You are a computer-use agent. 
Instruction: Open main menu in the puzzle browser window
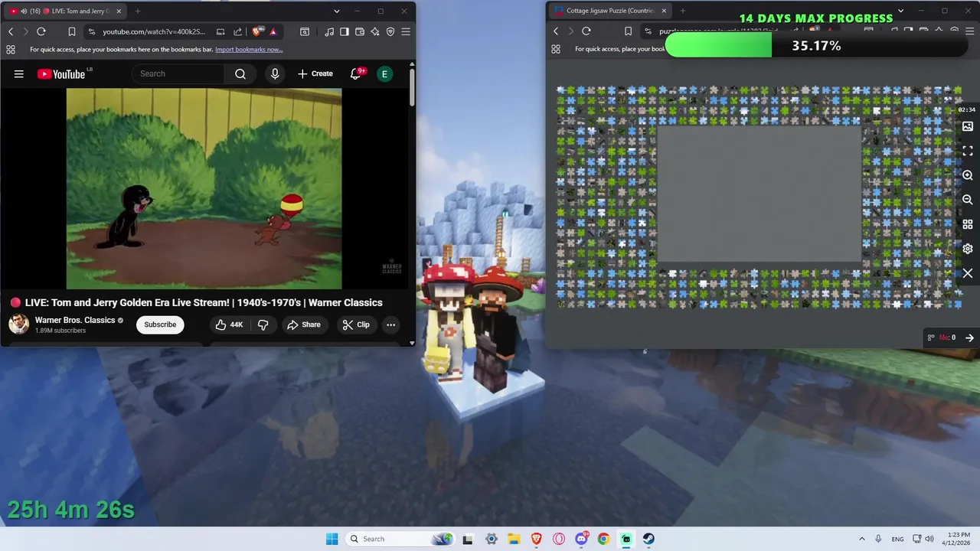(969, 31)
